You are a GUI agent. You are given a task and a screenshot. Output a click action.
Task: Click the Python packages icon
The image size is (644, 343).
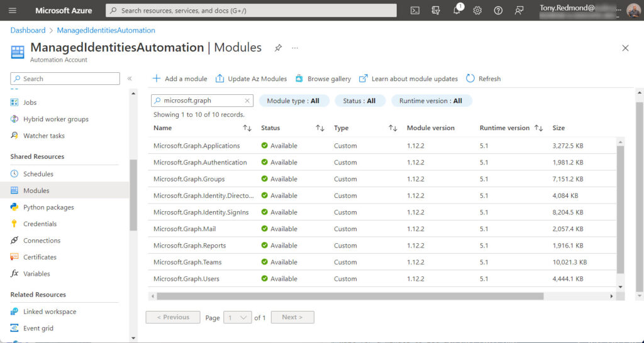point(14,207)
